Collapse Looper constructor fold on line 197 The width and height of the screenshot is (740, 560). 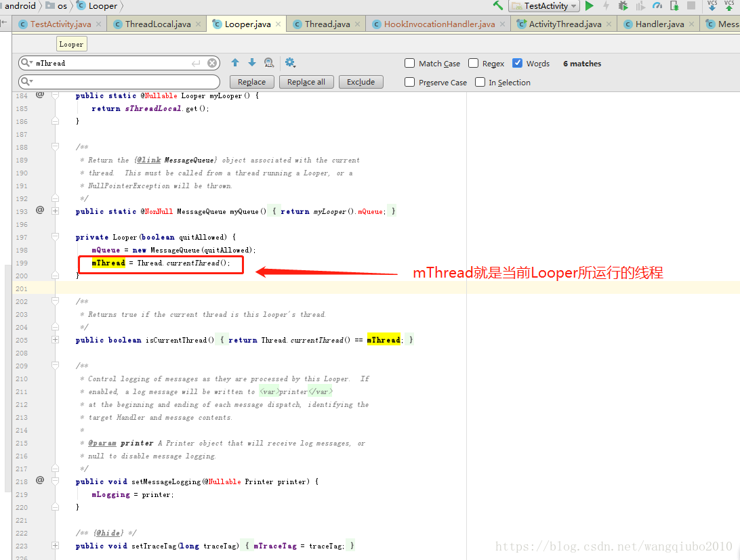point(55,237)
